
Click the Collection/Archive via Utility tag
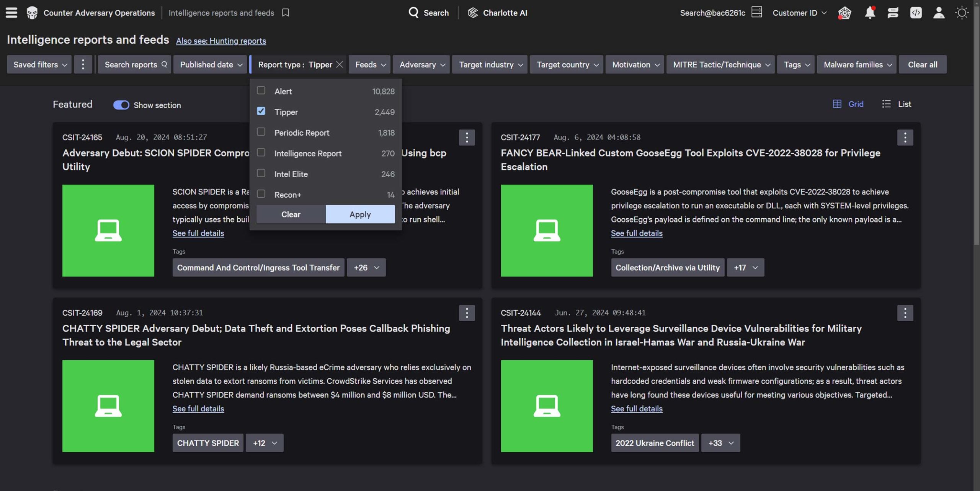668,267
